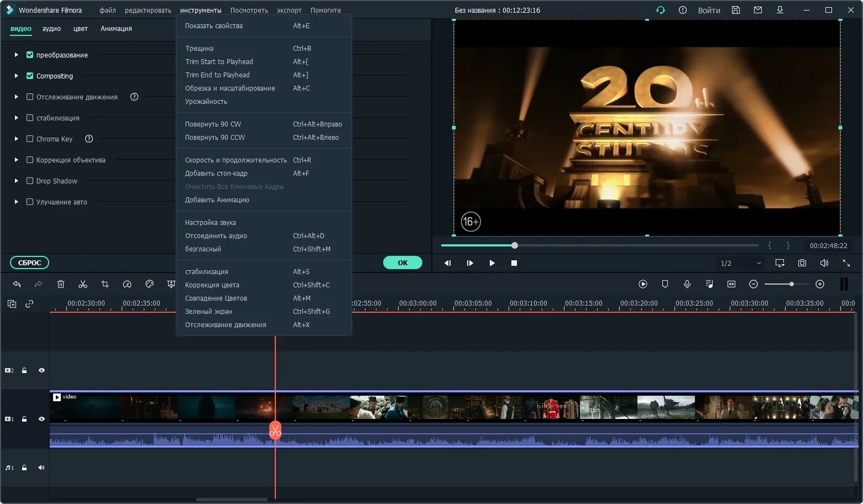Enable Chroma Key checkbox
863x504 pixels.
click(x=30, y=139)
